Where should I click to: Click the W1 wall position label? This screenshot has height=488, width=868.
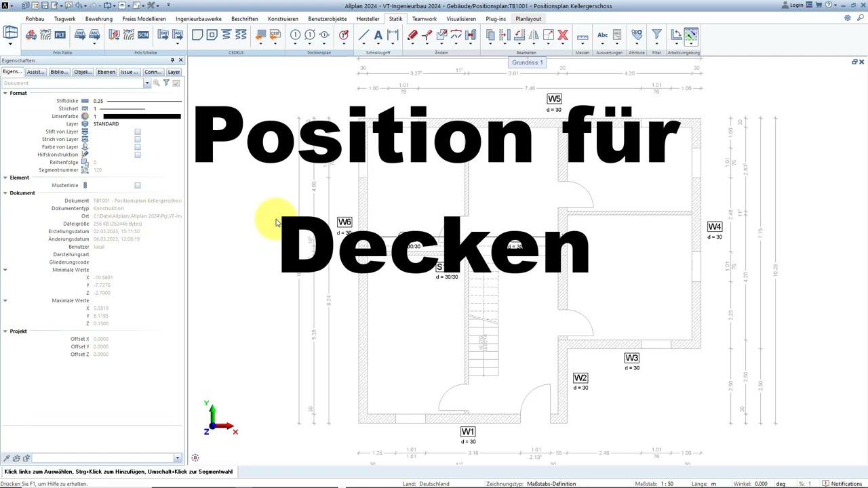468,432
